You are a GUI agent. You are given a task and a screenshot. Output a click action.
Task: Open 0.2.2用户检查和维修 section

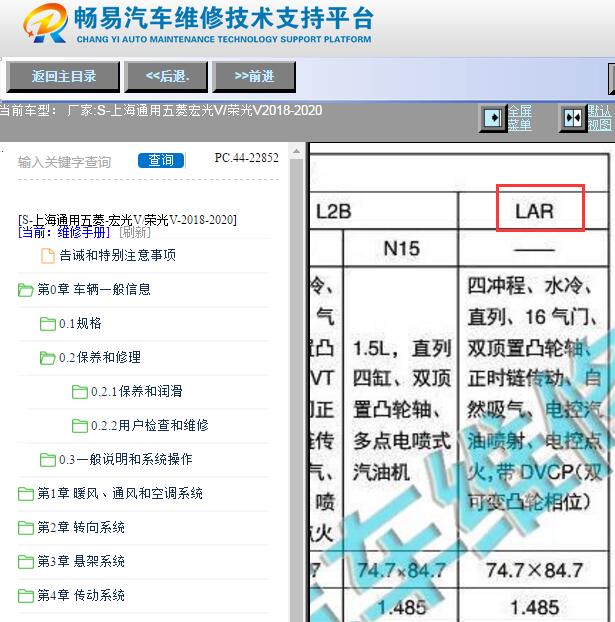(150, 425)
